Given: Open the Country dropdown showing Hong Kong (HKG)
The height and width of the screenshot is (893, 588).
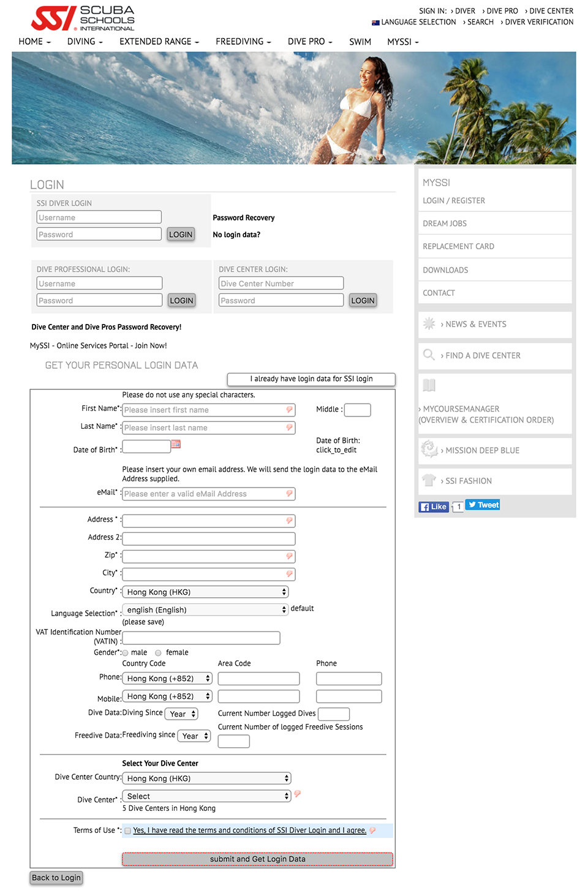Looking at the screenshot, I should click(205, 592).
